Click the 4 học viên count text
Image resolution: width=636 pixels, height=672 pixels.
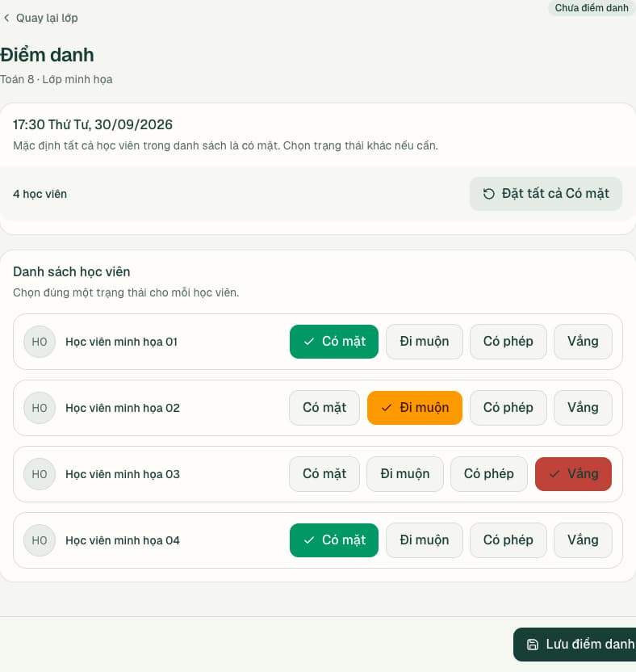40,194
